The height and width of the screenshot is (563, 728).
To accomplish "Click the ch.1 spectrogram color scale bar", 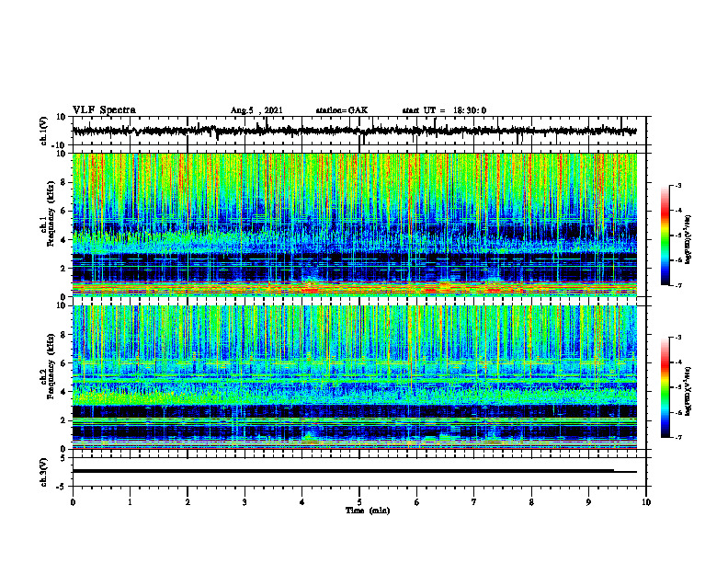I will 665,236.
